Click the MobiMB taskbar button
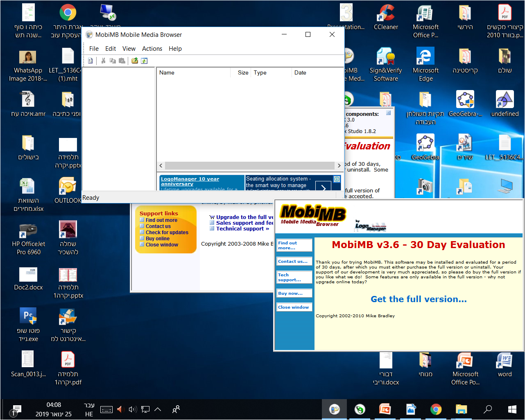Viewport: 525px width, 420px height. tap(335, 409)
